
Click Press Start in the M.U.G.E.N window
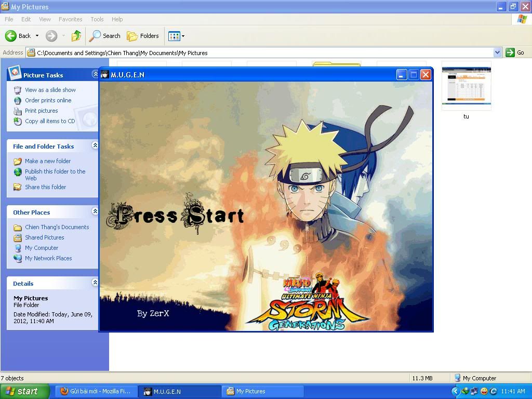[176, 215]
